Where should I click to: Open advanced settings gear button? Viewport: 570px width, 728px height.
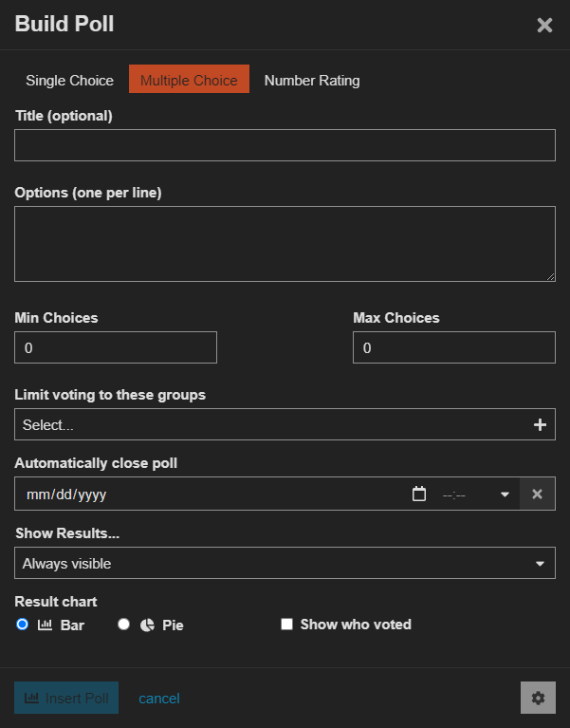(x=538, y=698)
